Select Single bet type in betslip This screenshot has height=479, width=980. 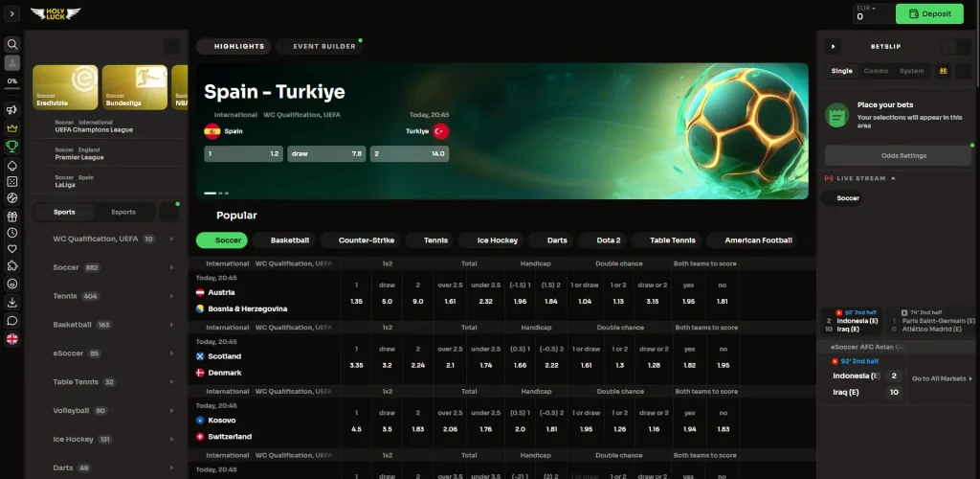click(842, 71)
